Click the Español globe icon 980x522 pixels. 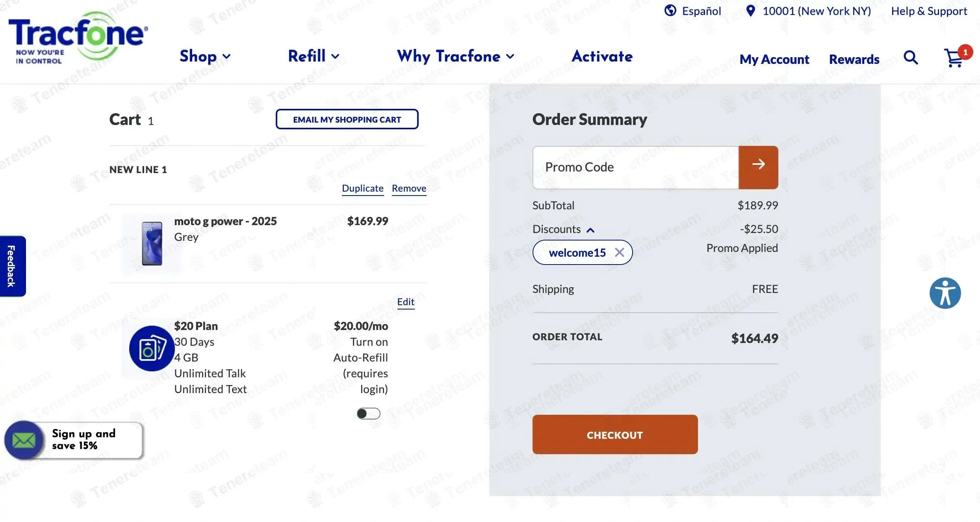[x=670, y=11]
